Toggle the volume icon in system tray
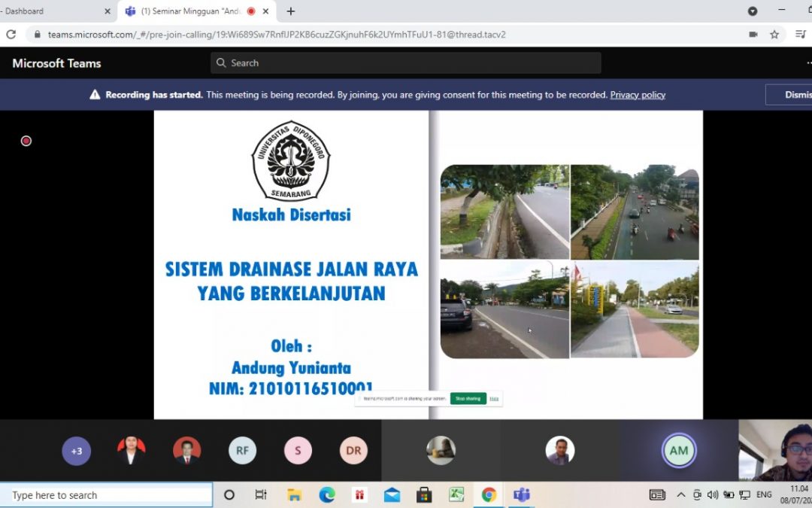 click(x=713, y=494)
